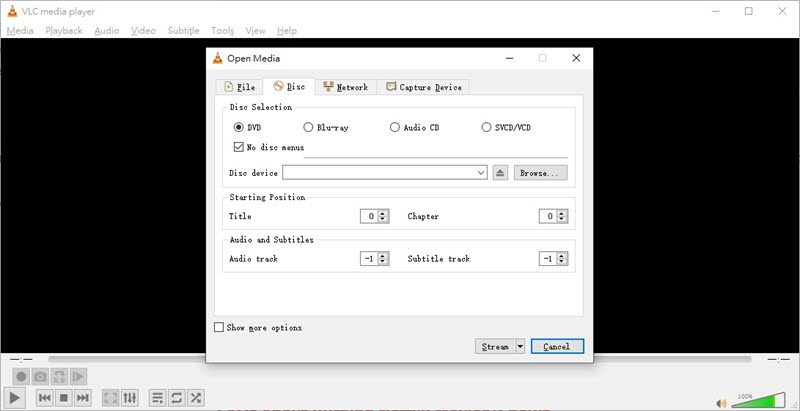
Task: Select the Audio CD radio button
Action: pos(394,127)
